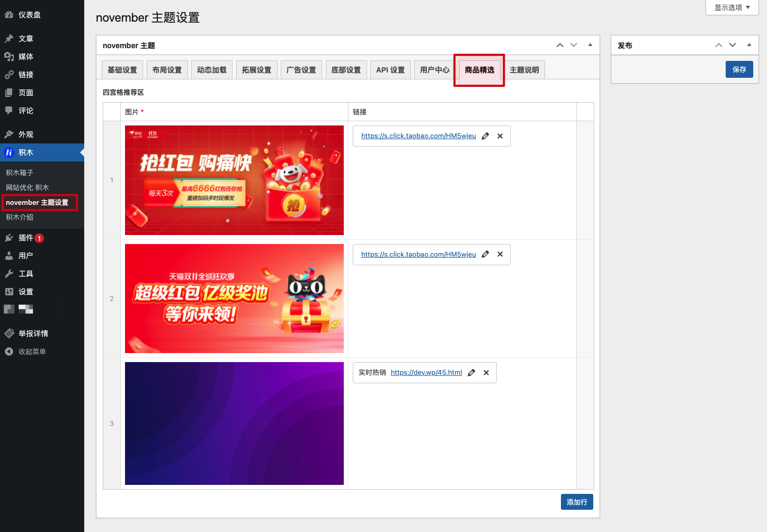Go to the 用户中心 tab
Screen dimensions: 767x532
click(x=434, y=70)
